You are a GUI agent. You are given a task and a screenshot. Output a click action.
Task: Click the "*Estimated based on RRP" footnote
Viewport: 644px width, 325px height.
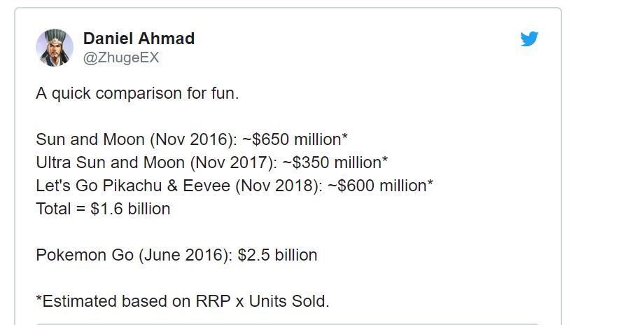pyautogui.click(x=125, y=301)
